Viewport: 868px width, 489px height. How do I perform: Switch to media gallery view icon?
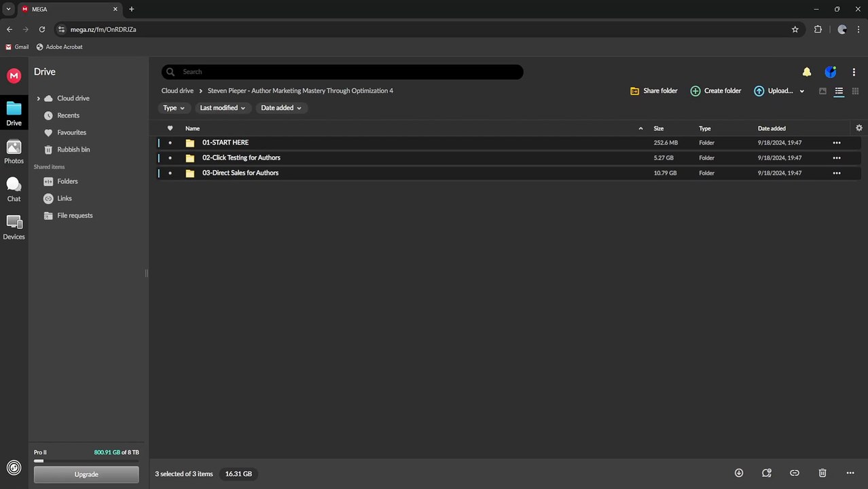822,91
